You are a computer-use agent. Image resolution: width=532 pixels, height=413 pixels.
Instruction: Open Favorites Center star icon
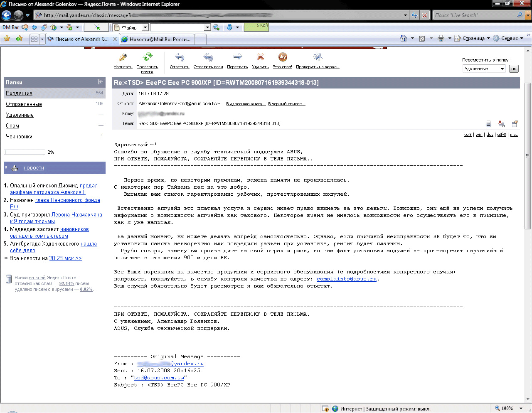[7, 39]
